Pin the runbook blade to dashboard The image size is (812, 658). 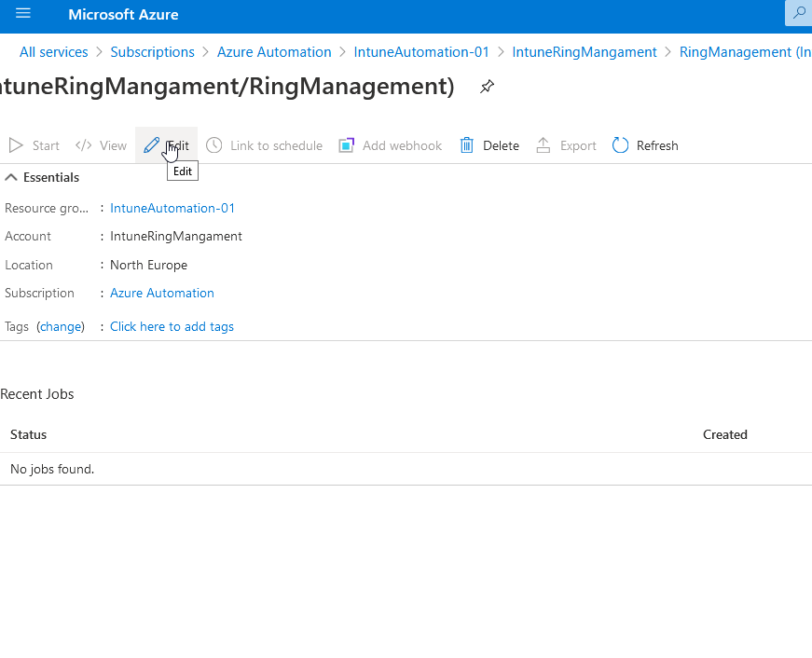[x=487, y=87]
